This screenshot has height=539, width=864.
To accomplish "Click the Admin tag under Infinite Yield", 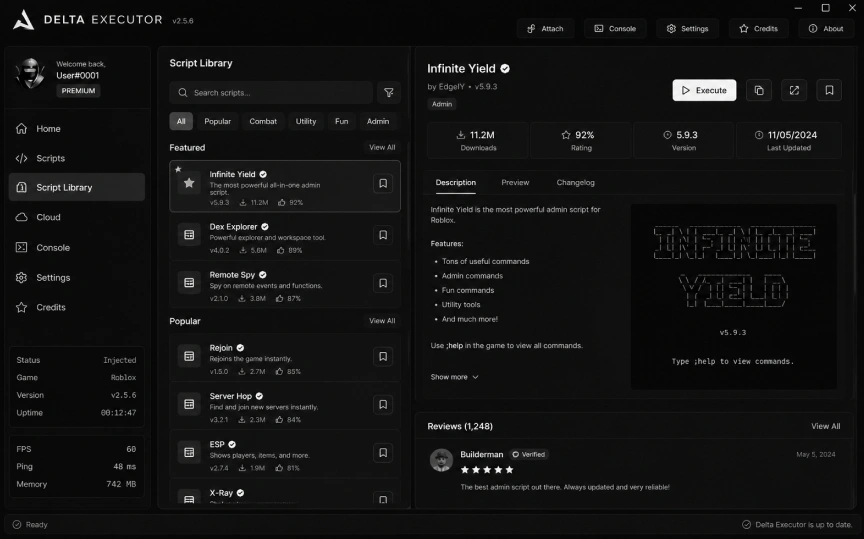I will [442, 104].
